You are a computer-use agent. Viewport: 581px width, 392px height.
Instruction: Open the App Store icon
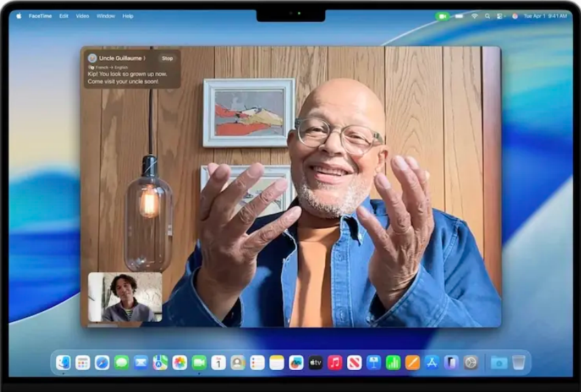pyautogui.click(x=432, y=362)
